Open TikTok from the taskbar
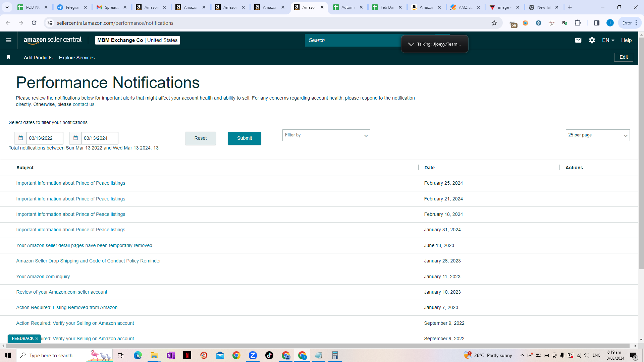644x362 pixels. (x=269, y=355)
